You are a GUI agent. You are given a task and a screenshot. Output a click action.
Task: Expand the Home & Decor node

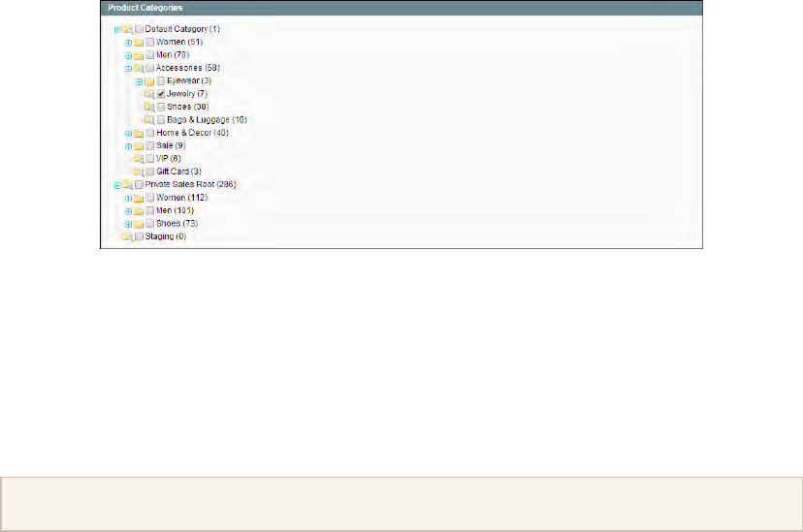point(129,134)
